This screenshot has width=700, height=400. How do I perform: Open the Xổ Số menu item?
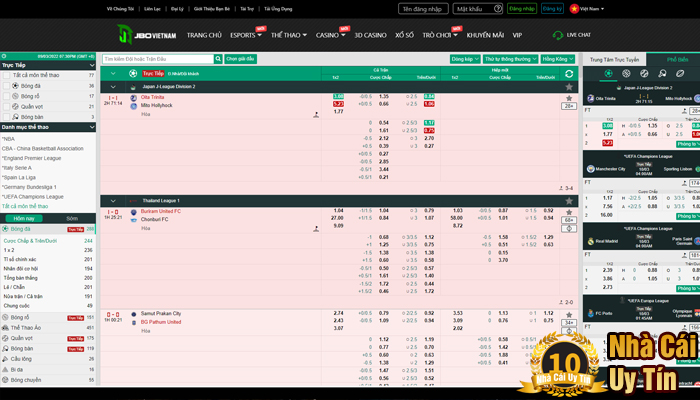pos(404,34)
